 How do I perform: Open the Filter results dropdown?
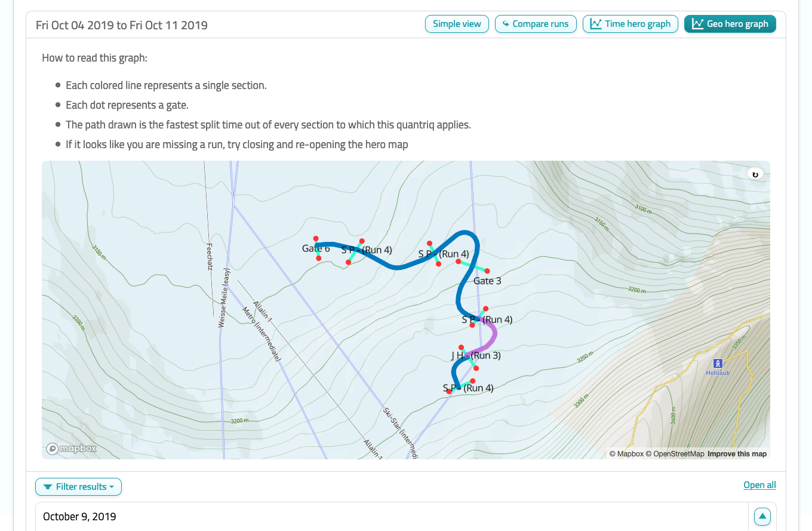click(78, 487)
